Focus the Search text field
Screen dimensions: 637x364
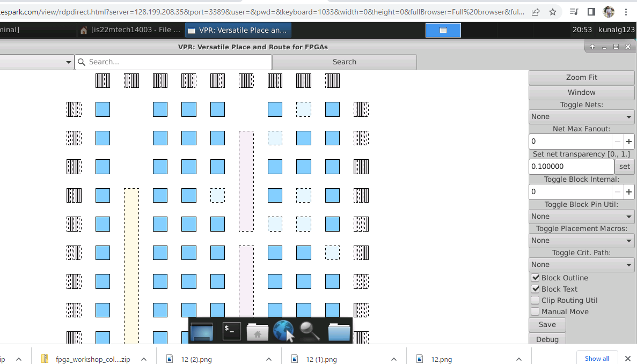[x=173, y=62]
